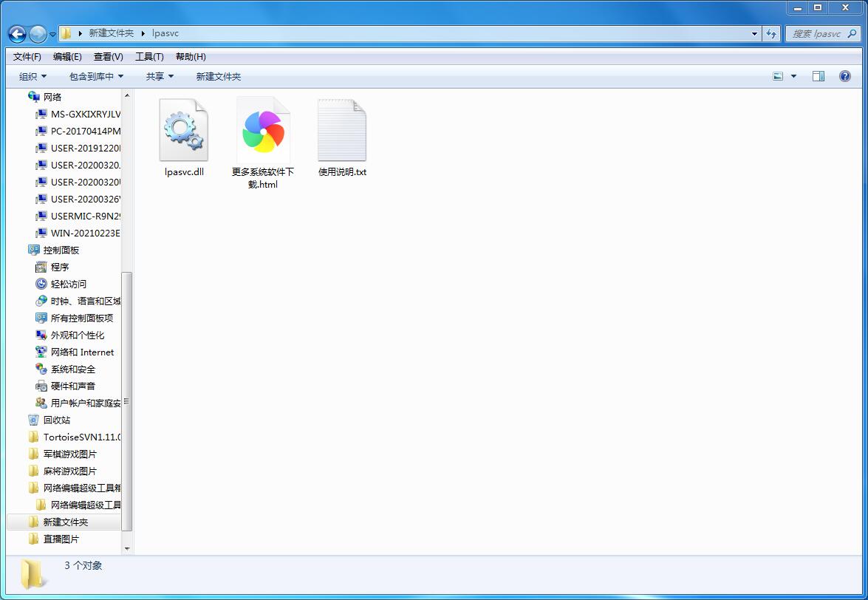Click the search magnifier icon
This screenshot has width=868, height=600.
(852, 33)
